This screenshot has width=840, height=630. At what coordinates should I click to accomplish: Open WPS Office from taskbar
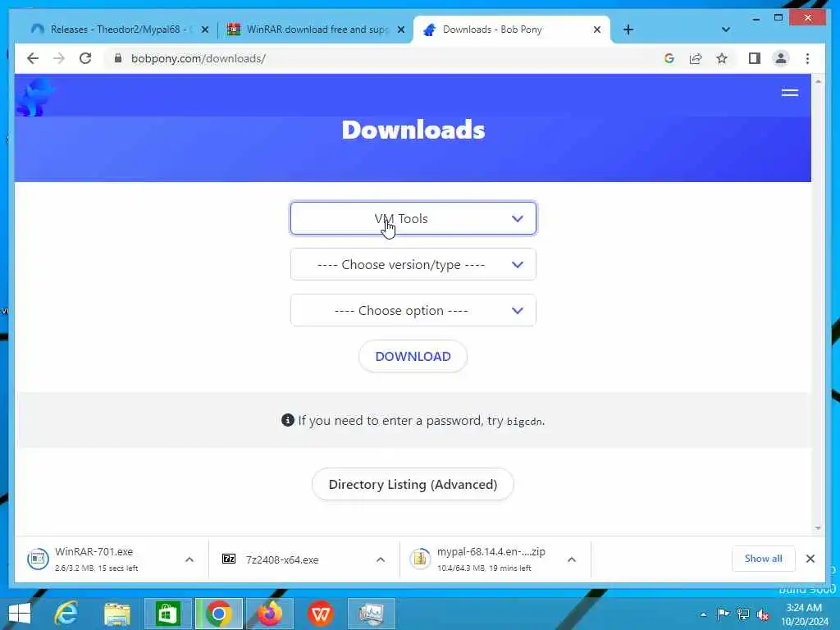click(x=321, y=614)
